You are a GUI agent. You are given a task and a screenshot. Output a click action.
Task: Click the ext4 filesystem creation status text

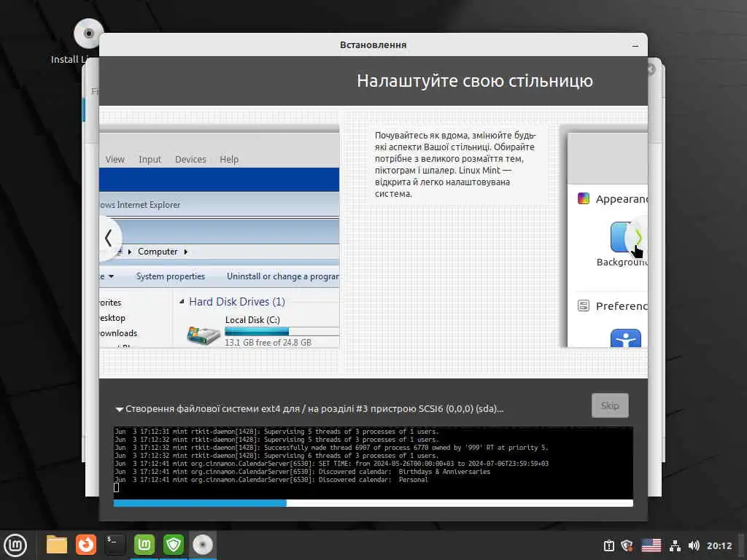[314, 408]
